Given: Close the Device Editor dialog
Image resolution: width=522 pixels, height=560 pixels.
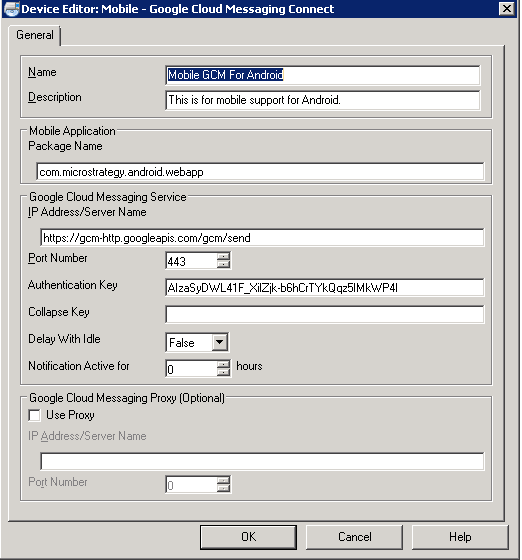Looking at the screenshot, I should tap(506, 9).
